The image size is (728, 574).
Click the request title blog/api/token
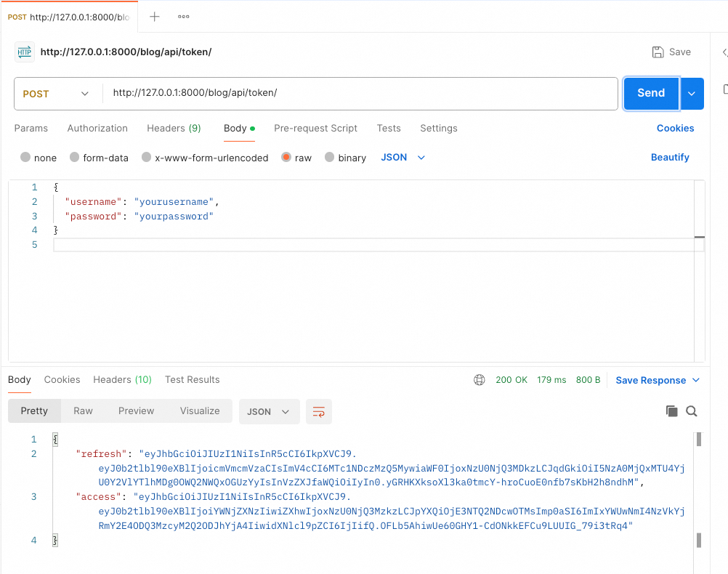click(x=126, y=52)
